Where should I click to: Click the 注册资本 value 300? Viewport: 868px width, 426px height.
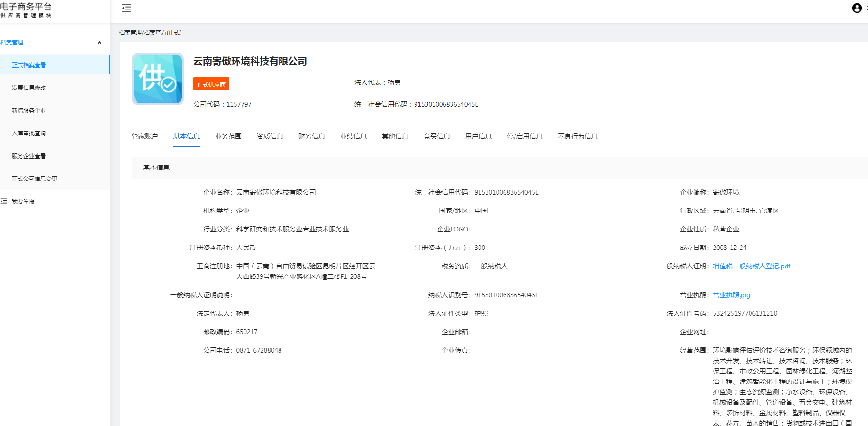click(480, 248)
